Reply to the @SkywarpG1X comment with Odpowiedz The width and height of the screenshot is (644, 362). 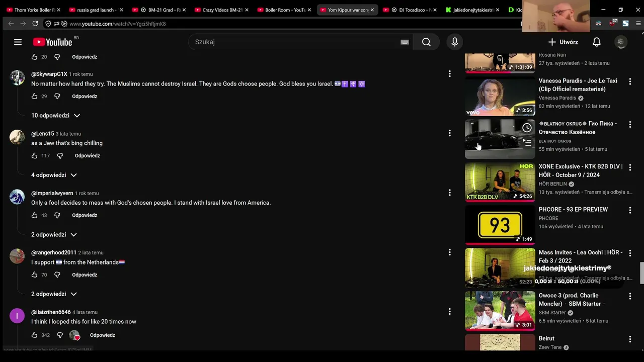(x=85, y=96)
